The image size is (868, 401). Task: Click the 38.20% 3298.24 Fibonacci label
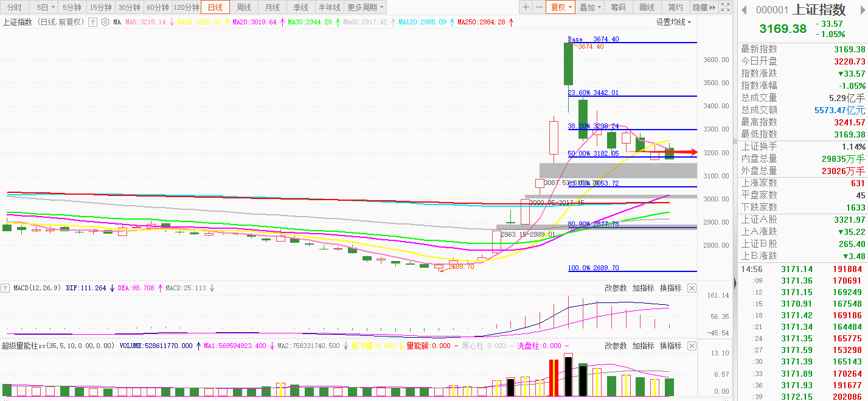[x=593, y=126]
